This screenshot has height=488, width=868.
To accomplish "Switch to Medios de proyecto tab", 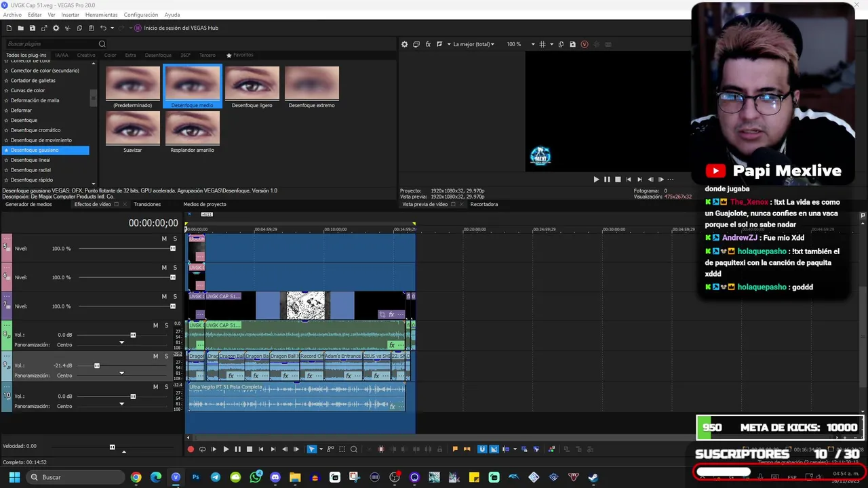I will [205, 204].
